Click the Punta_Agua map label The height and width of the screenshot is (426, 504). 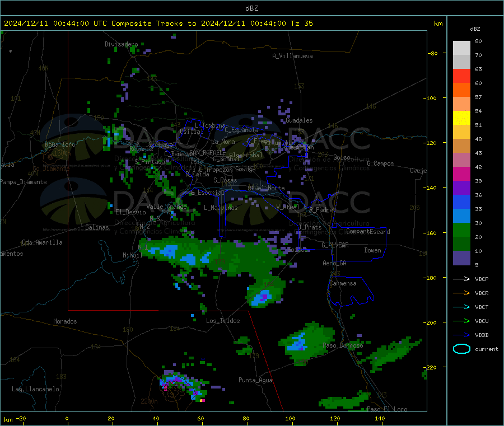(255, 380)
